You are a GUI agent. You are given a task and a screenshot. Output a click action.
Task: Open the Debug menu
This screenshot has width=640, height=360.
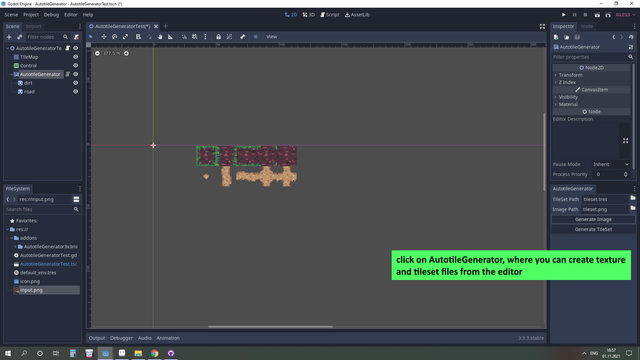click(51, 15)
